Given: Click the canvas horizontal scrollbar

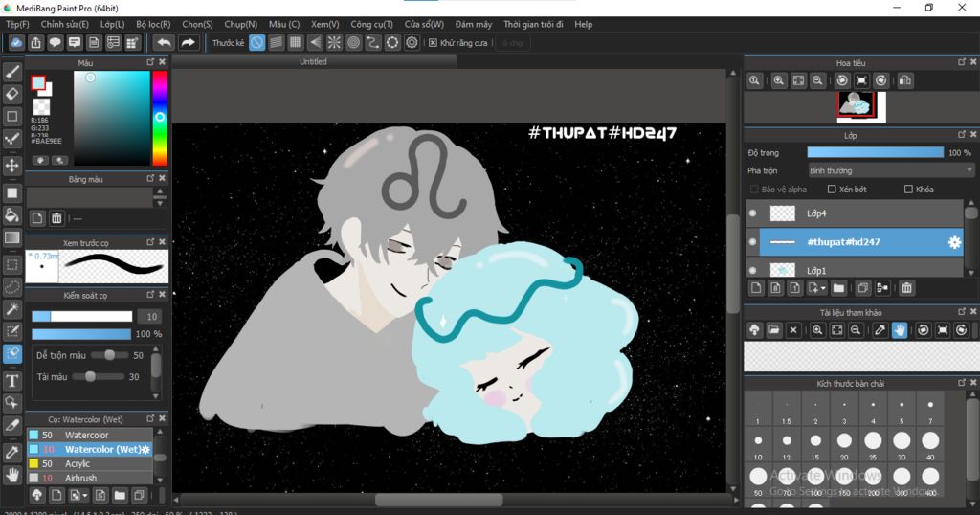Looking at the screenshot, I should [438, 500].
